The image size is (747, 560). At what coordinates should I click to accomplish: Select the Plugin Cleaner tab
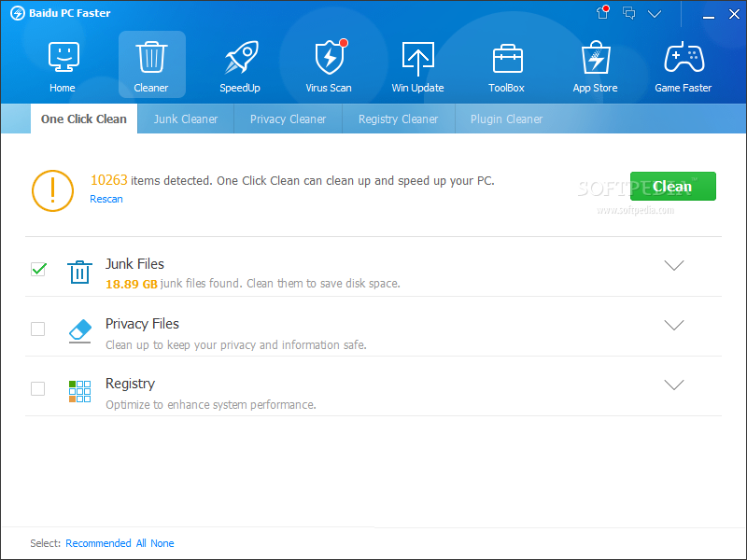tap(506, 119)
